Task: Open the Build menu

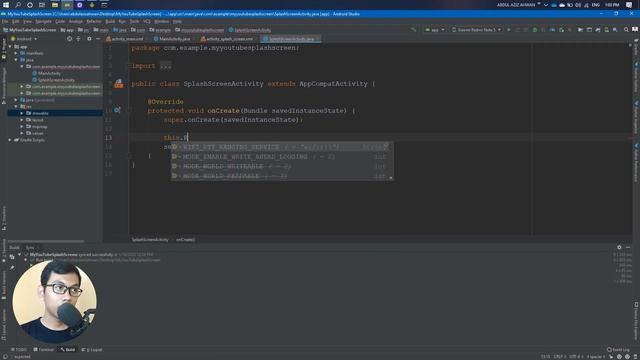Action: click(x=110, y=21)
